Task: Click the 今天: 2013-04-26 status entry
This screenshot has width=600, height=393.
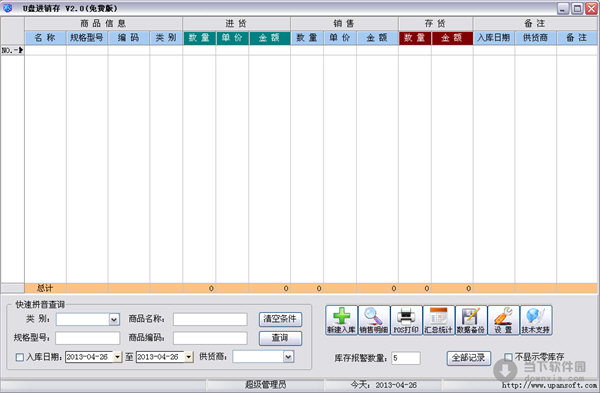Action: click(383, 385)
